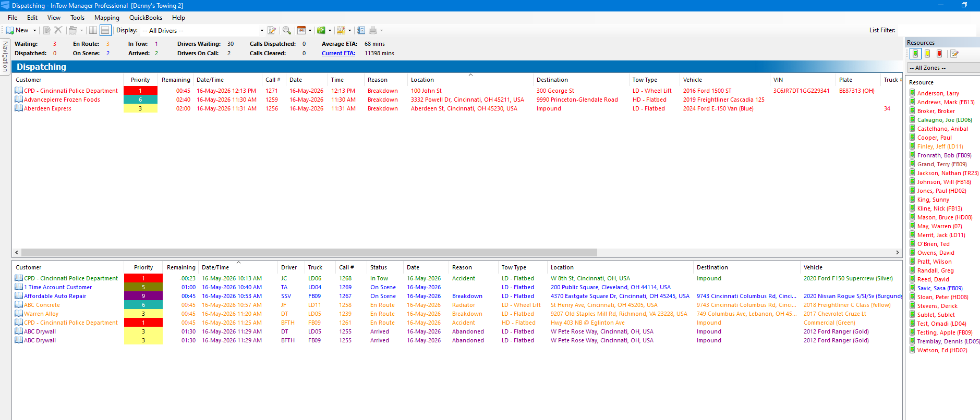Expand the Navigation side tab

tap(5, 57)
